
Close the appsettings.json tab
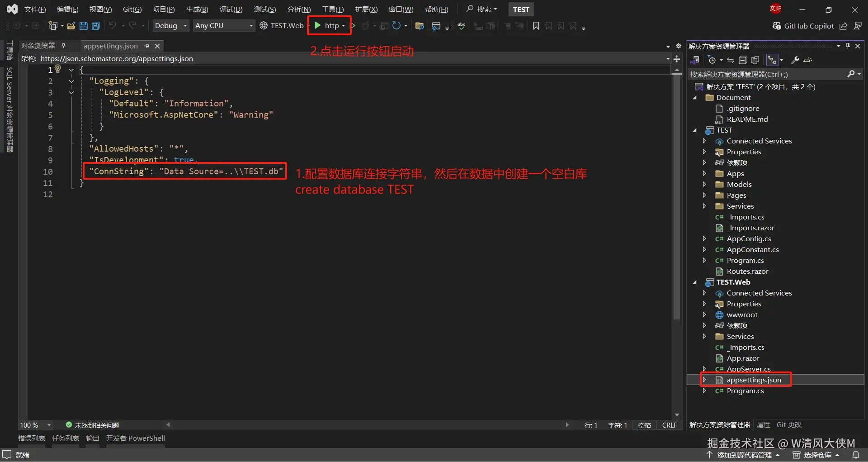tap(157, 46)
